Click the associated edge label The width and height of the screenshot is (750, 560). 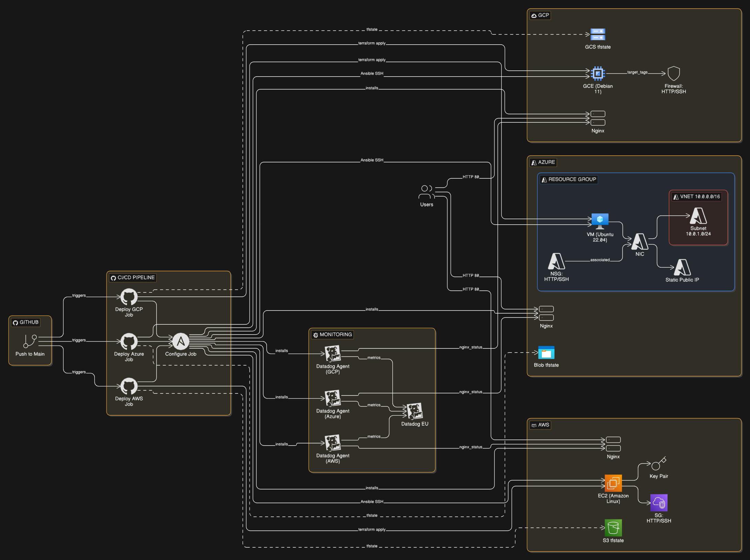coord(600,260)
